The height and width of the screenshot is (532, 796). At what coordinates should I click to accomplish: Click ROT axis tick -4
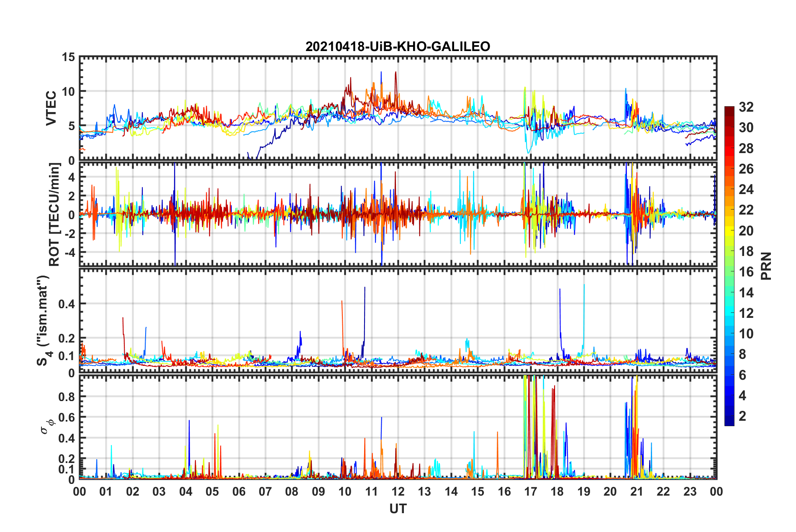[x=69, y=252]
